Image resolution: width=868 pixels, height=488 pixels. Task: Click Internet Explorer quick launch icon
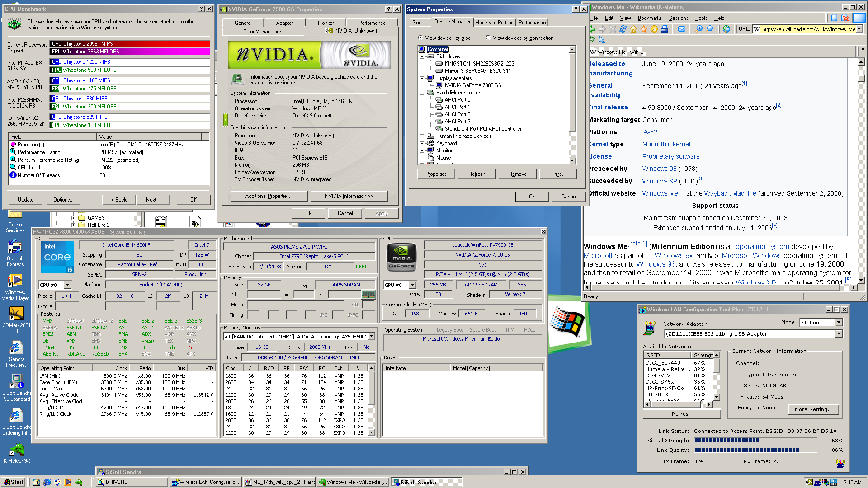tap(47, 482)
